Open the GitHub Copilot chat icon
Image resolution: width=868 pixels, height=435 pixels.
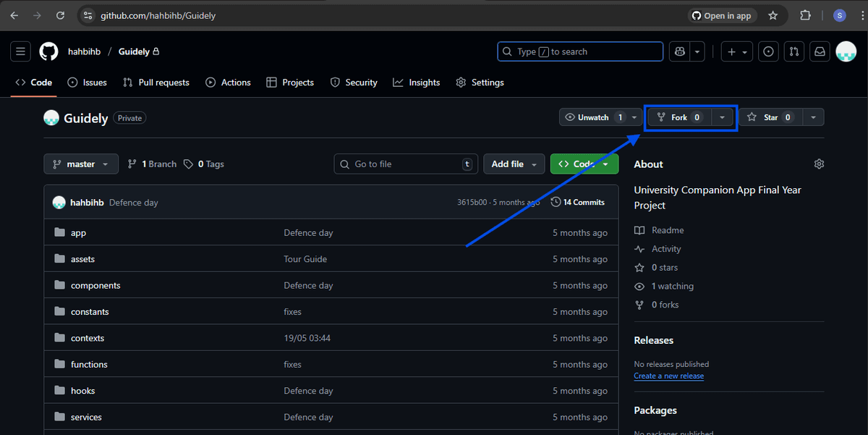pos(678,51)
